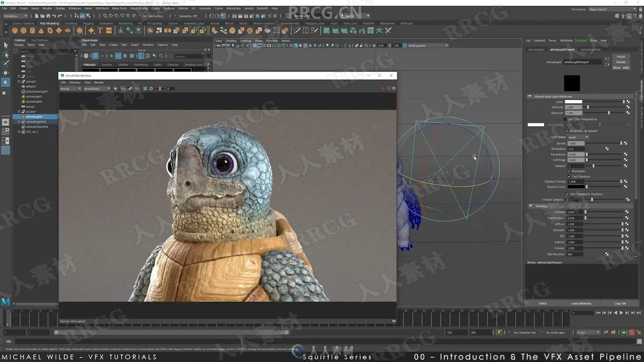The width and height of the screenshot is (644, 362).
Task: Click the 1:1 zoom icon in RenderView
Action: click(137, 89)
